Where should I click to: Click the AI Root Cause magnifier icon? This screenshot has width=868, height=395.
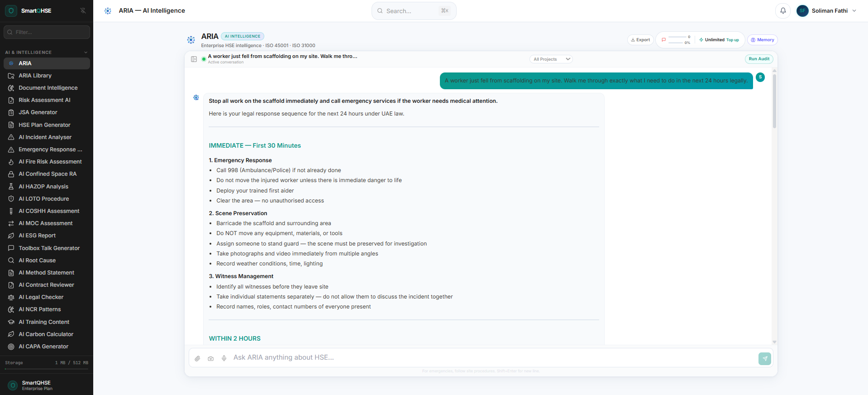pos(11,260)
